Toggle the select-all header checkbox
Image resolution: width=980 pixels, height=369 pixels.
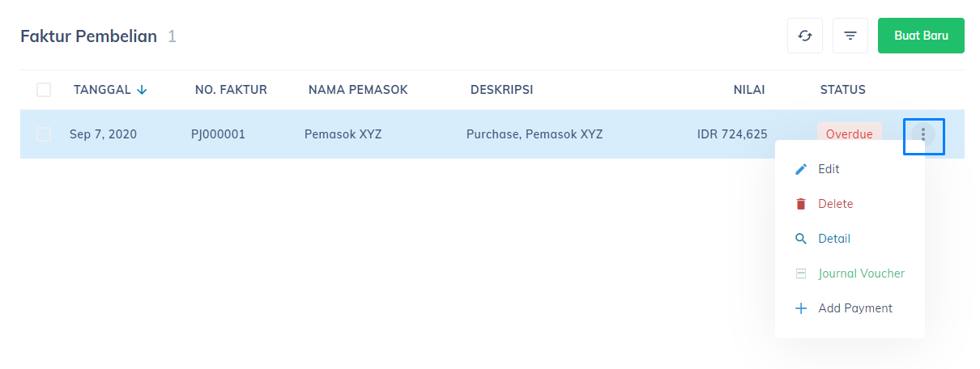[x=44, y=90]
